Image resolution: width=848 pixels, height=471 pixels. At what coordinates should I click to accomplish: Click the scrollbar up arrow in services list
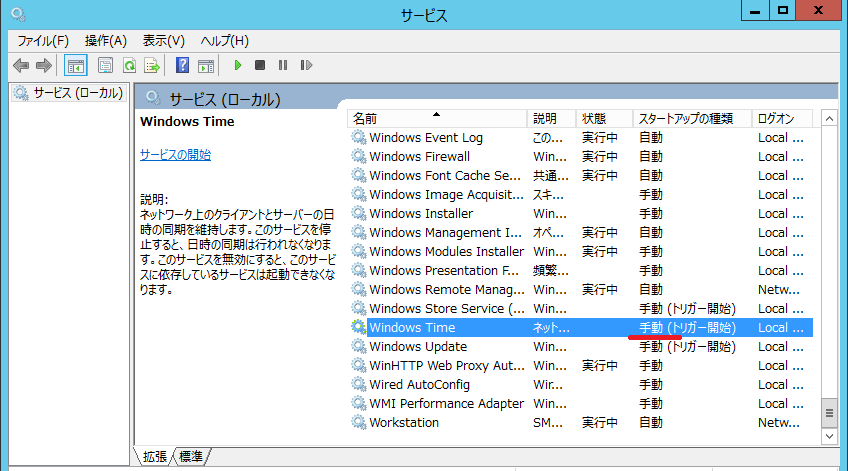point(828,118)
